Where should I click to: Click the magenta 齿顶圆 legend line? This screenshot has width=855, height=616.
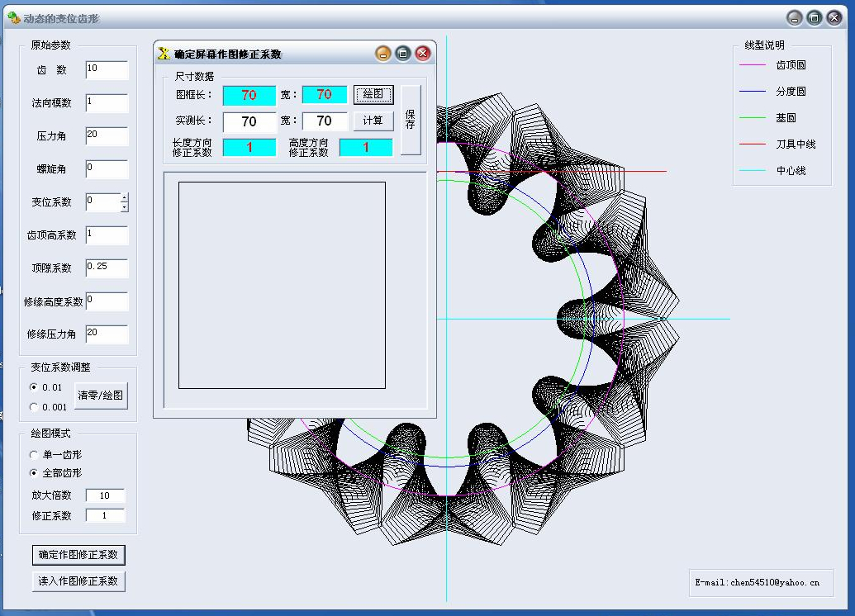[x=753, y=65]
